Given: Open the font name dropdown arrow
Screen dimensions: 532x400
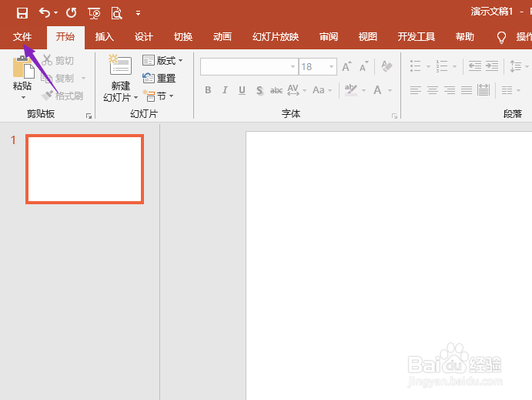Looking at the screenshot, I should [x=293, y=66].
